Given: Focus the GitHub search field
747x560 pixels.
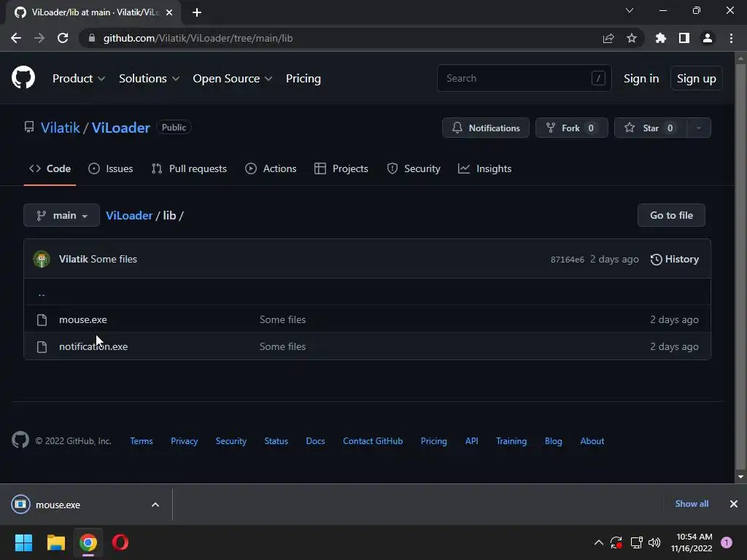Looking at the screenshot, I should 524,78.
